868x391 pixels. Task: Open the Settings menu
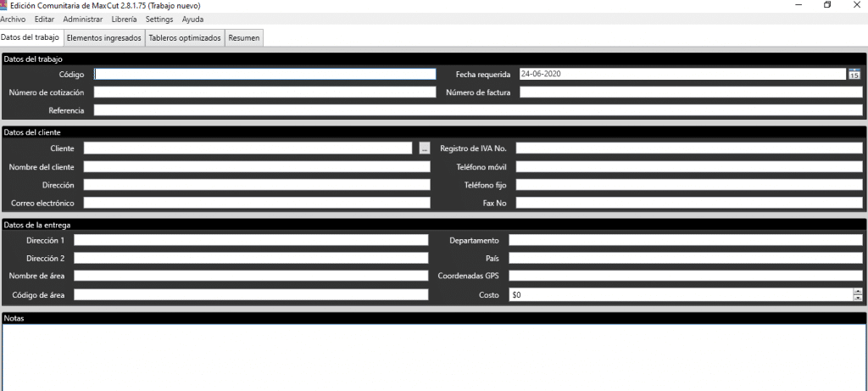(x=159, y=20)
